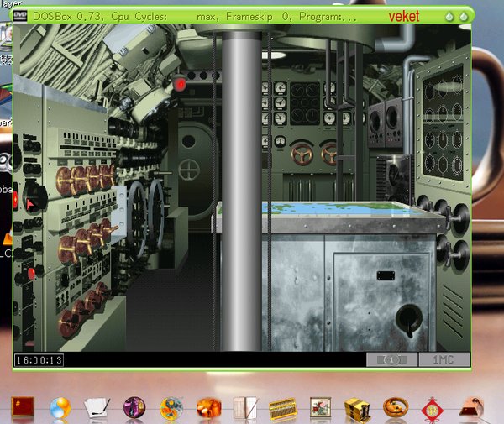
Task: Open the abacus calculator dock icon
Action: point(283,409)
